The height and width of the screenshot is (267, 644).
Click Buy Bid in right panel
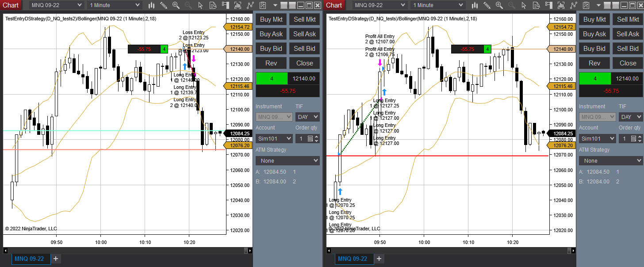(594, 49)
